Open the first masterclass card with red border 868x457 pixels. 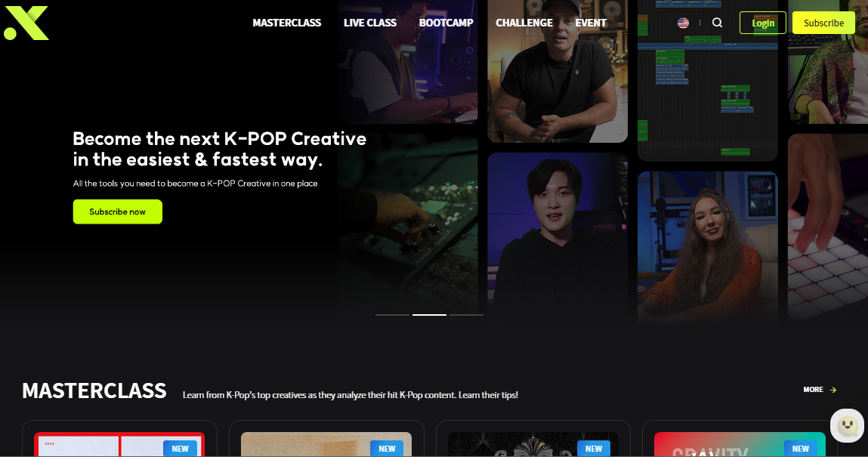tap(119, 443)
